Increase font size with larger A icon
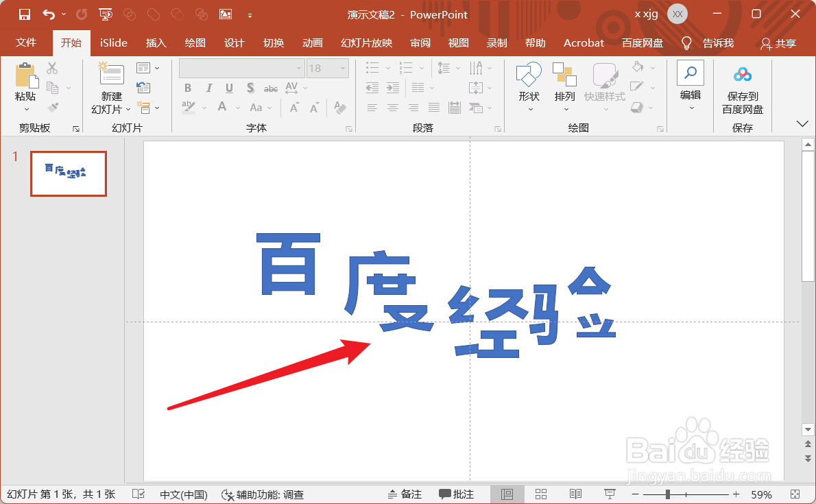The width and height of the screenshot is (816, 504). pos(295,108)
